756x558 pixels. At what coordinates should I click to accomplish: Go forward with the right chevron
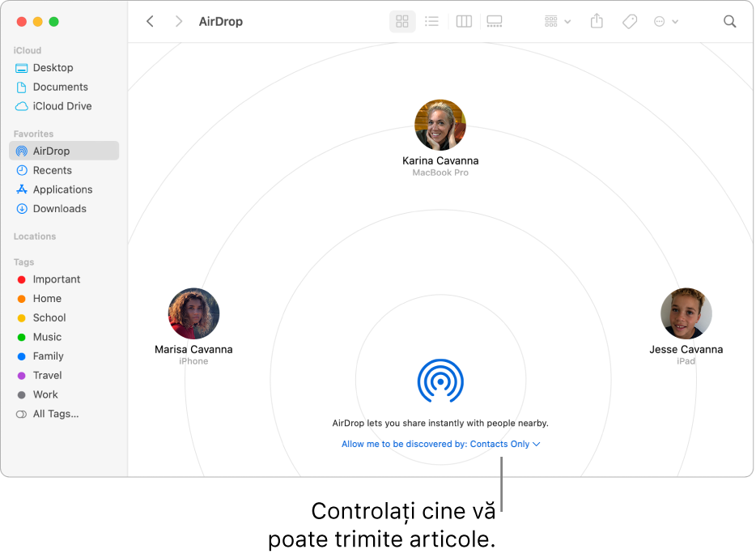tap(178, 21)
